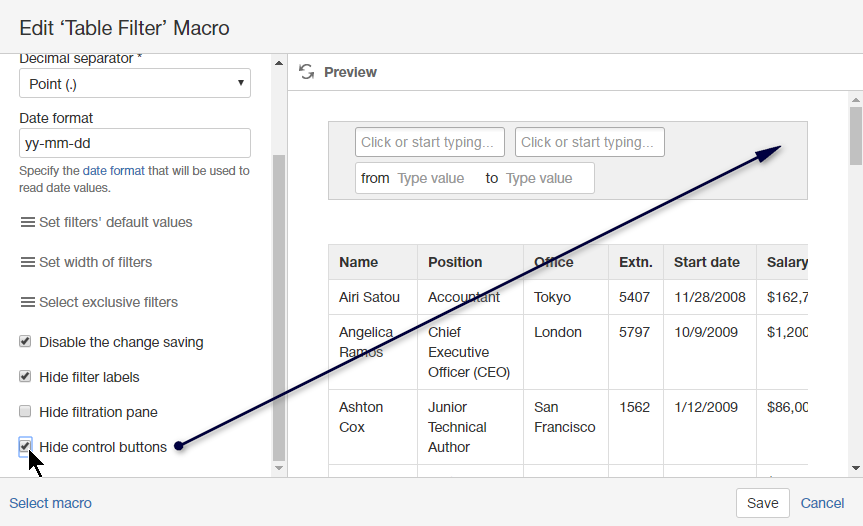Check Hide filtration pane checkbox
The height and width of the screenshot is (526, 863).
(26, 411)
